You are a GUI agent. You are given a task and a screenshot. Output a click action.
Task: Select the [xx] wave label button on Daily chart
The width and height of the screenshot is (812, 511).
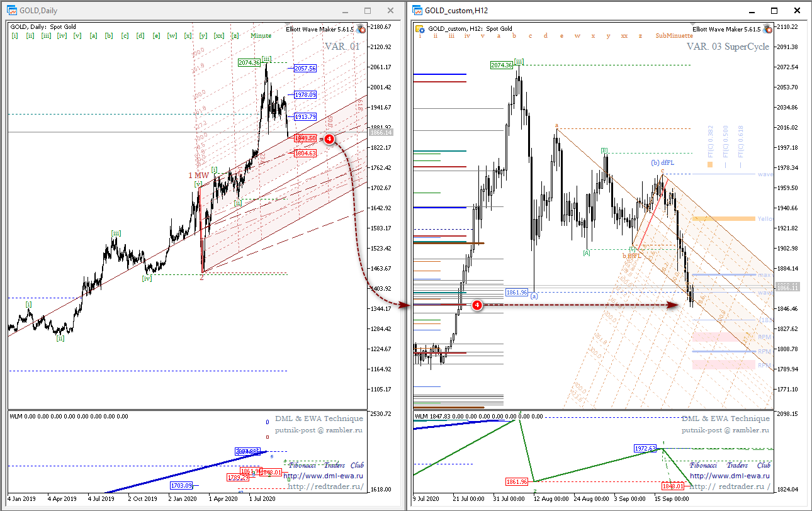(218, 36)
